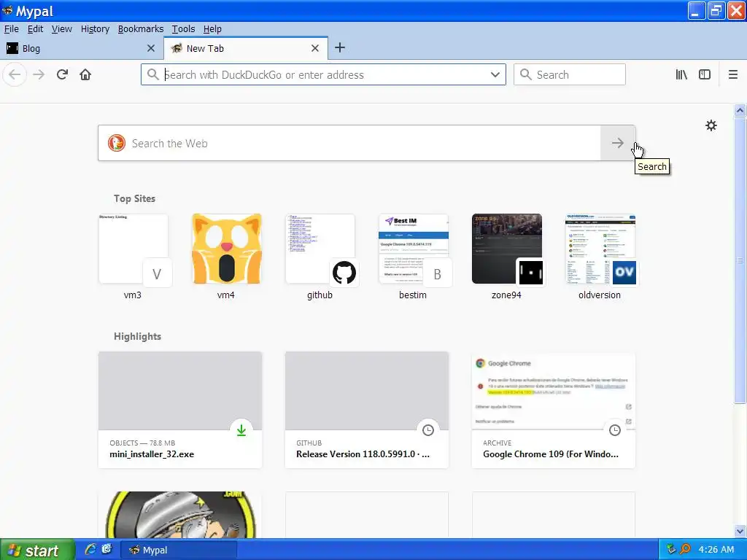
Task: Toggle the sidebar panel icon
Action: tap(705, 75)
